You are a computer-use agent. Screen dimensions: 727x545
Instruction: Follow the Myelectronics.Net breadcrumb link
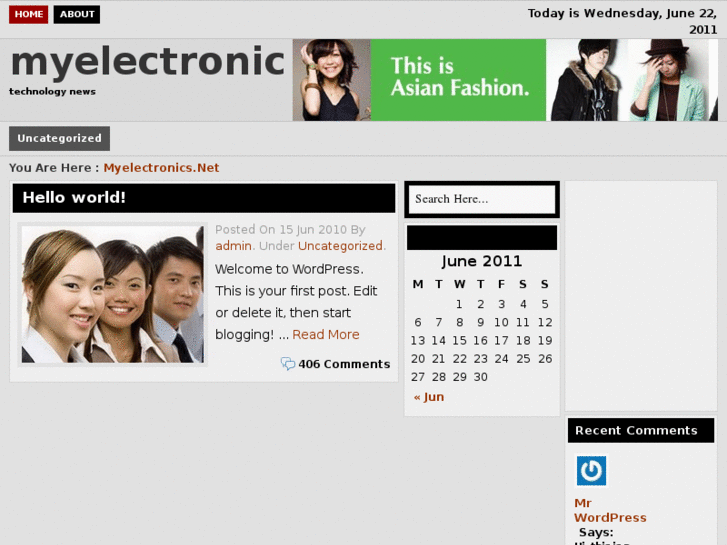(161, 168)
